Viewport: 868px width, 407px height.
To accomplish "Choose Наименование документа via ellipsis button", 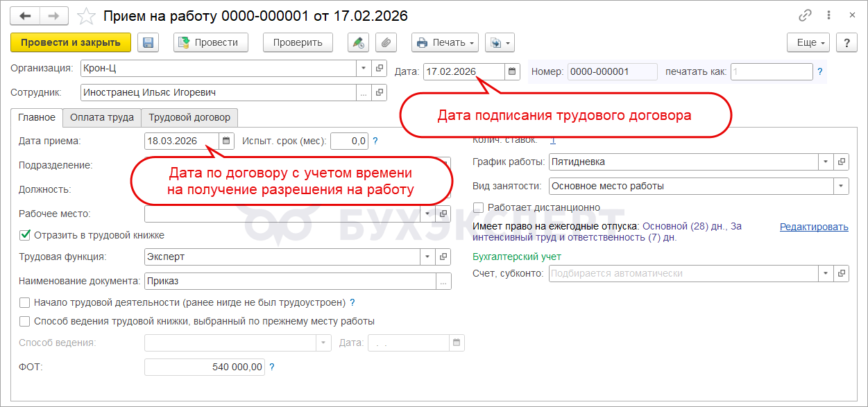I will (443, 281).
